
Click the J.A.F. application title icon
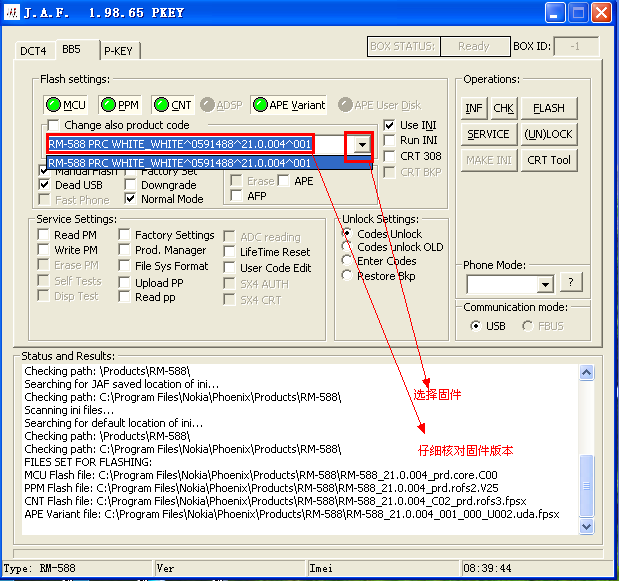point(11,12)
